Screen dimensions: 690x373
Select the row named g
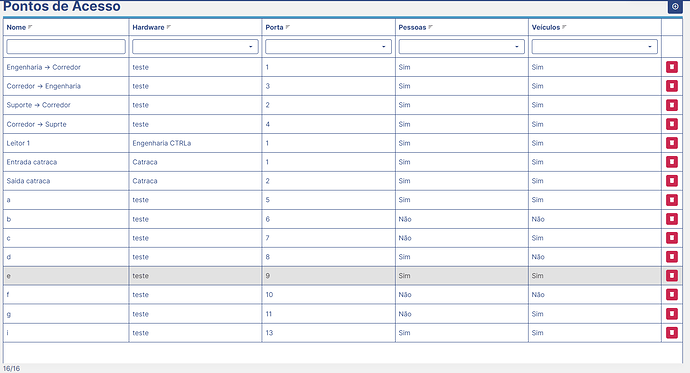click(x=332, y=314)
